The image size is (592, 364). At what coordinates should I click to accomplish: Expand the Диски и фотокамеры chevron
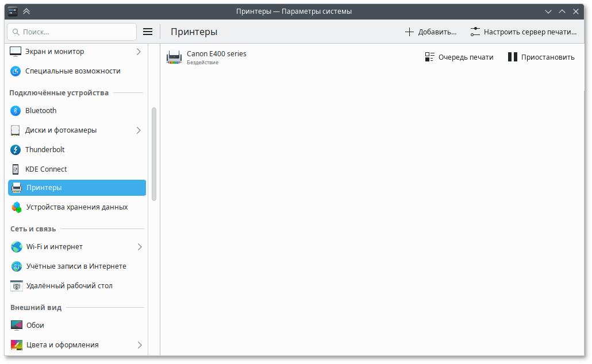pyautogui.click(x=139, y=130)
